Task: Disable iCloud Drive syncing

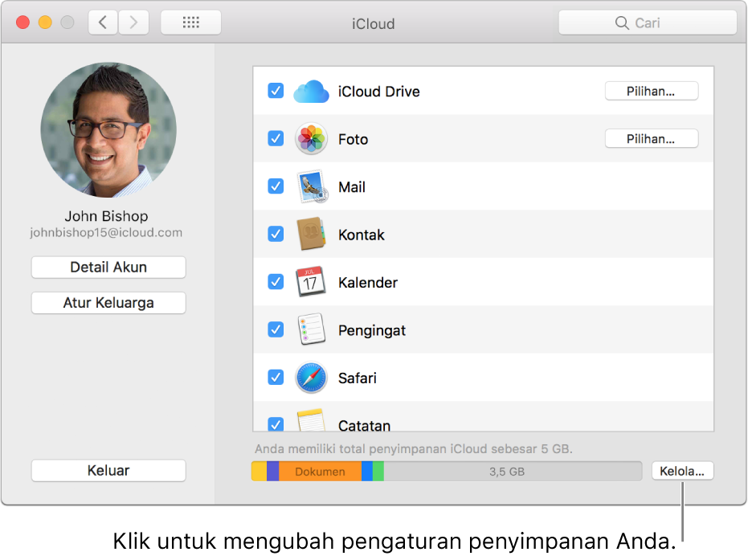Action: click(x=276, y=91)
